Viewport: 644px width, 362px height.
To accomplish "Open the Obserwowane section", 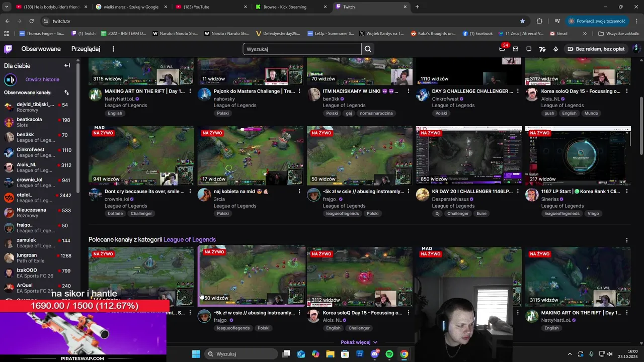I will tap(41, 49).
